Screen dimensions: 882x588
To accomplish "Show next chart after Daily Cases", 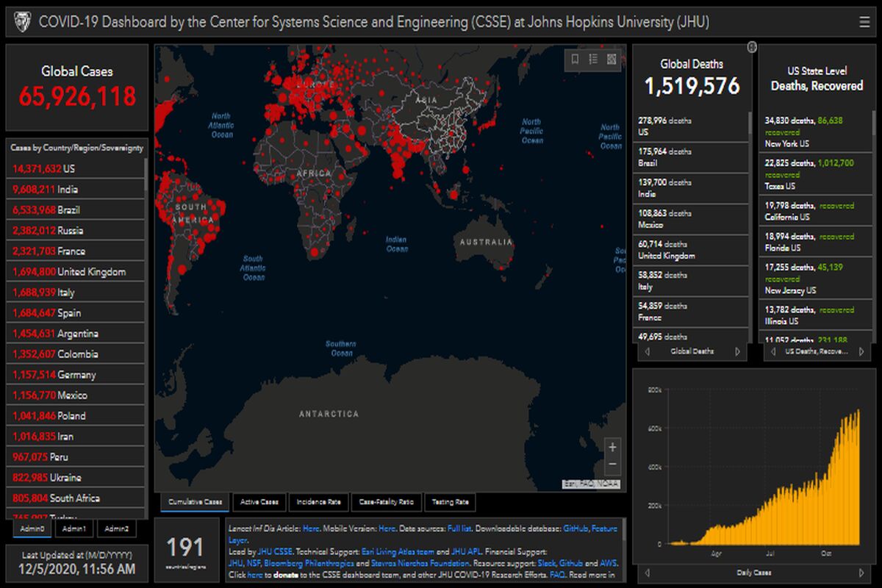I will [861, 572].
